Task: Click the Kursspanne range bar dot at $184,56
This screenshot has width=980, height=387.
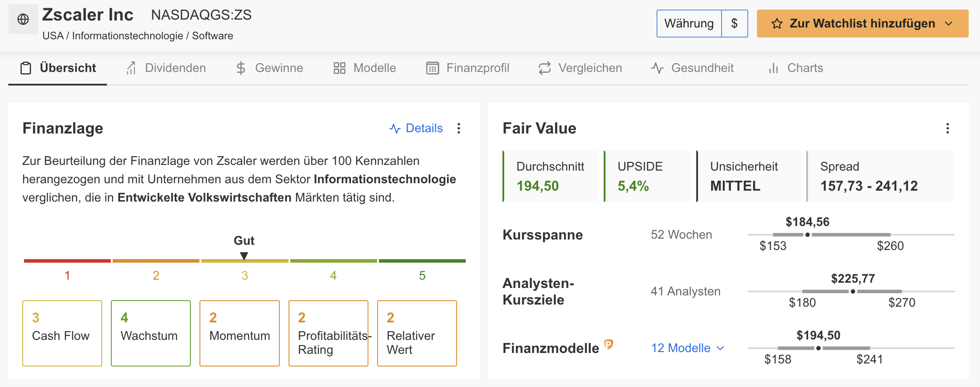Action: [x=808, y=235]
